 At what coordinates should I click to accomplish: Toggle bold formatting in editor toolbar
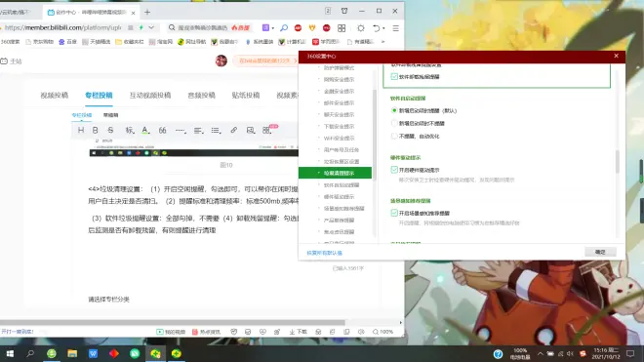(96, 130)
